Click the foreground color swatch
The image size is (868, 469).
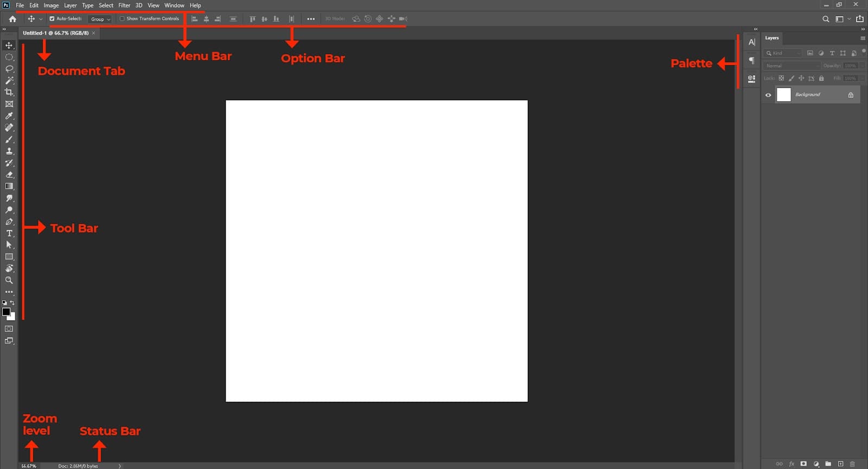[x=6, y=312]
